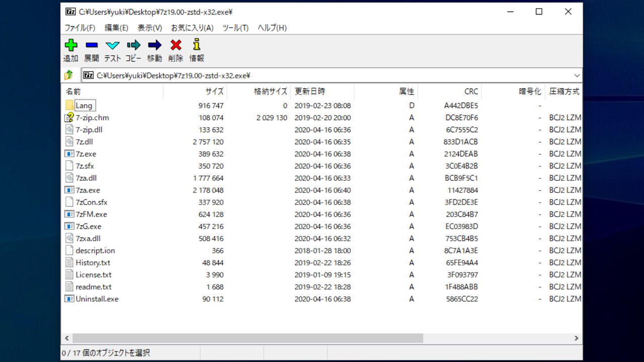Click the size 1 688

click(215, 287)
